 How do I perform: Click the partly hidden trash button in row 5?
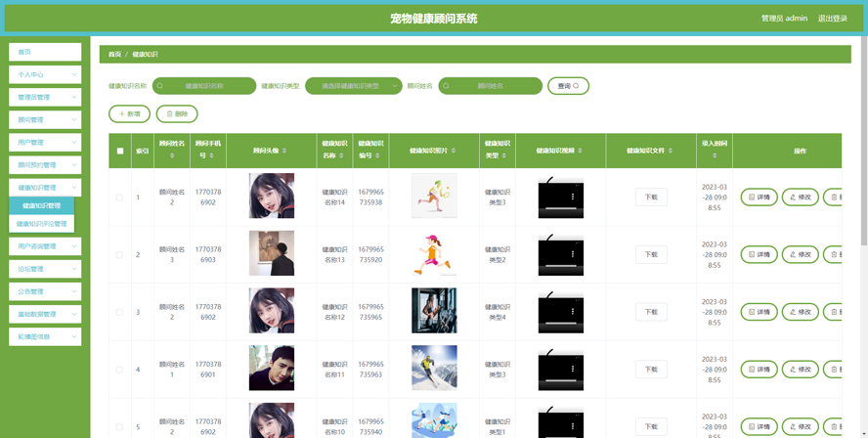tap(833, 427)
